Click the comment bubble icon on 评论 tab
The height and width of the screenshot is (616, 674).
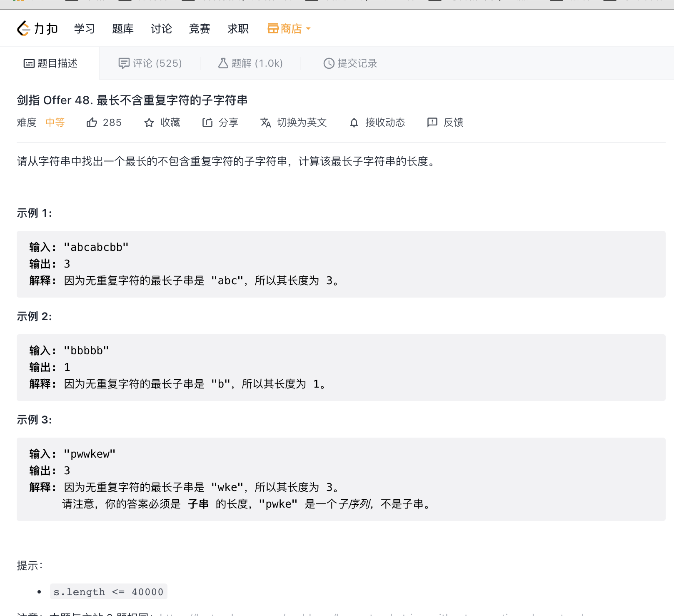[124, 63]
